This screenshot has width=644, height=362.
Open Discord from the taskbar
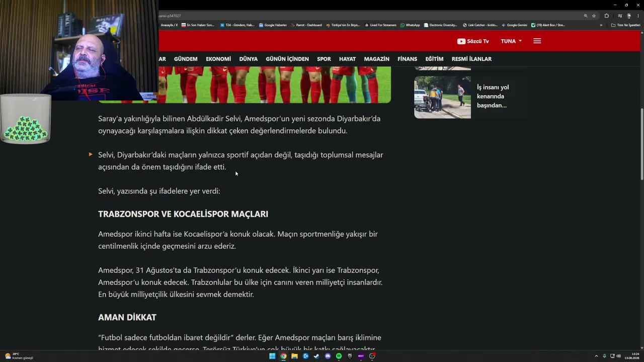pyautogui.click(x=328, y=356)
